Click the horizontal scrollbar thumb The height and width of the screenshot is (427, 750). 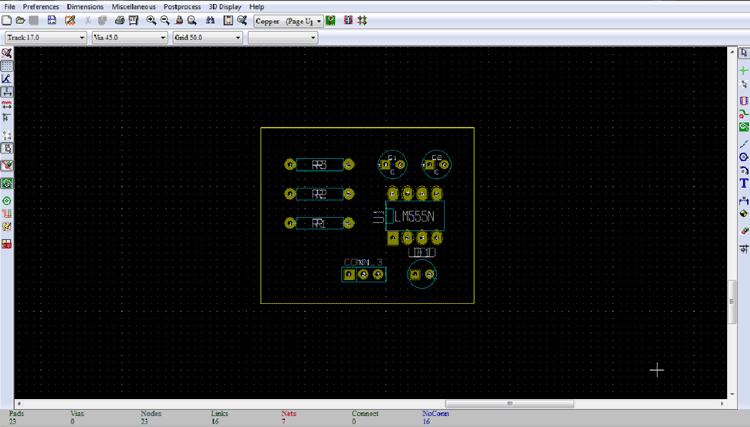[x=509, y=404]
